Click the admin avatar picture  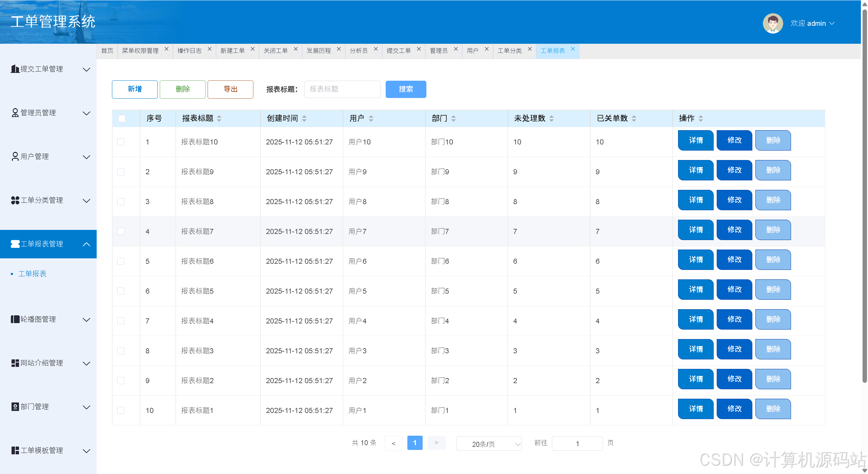click(x=772, y=23)
